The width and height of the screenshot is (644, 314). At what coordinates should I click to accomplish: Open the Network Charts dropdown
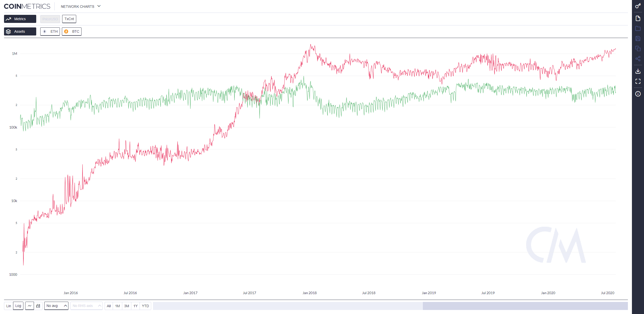80,6
